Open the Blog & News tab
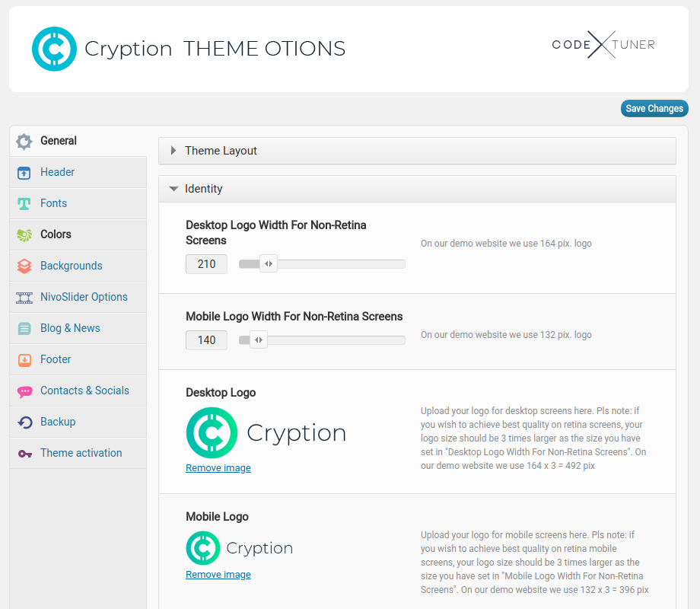The width and height of the screenshot is (700, 609). point(70,328)
